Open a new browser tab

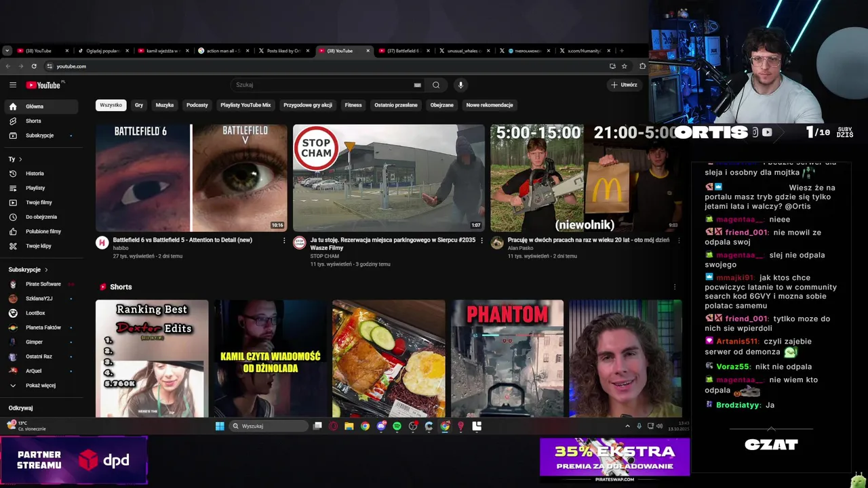pyautogui.click(x=621, y=51)
